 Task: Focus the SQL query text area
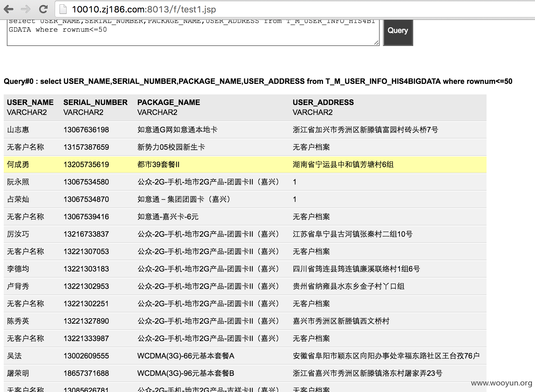click(x=193, y=33)
